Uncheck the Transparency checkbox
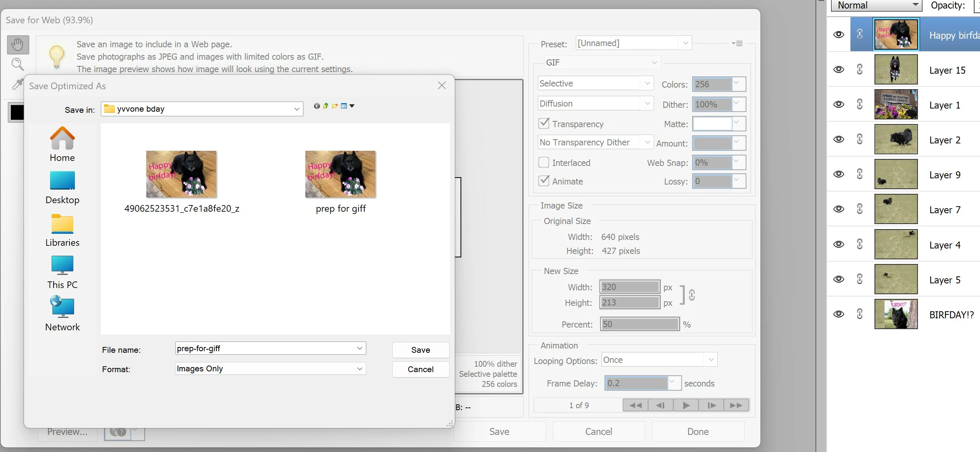Screen dimensions: 980x452 (x=544, y=124)
